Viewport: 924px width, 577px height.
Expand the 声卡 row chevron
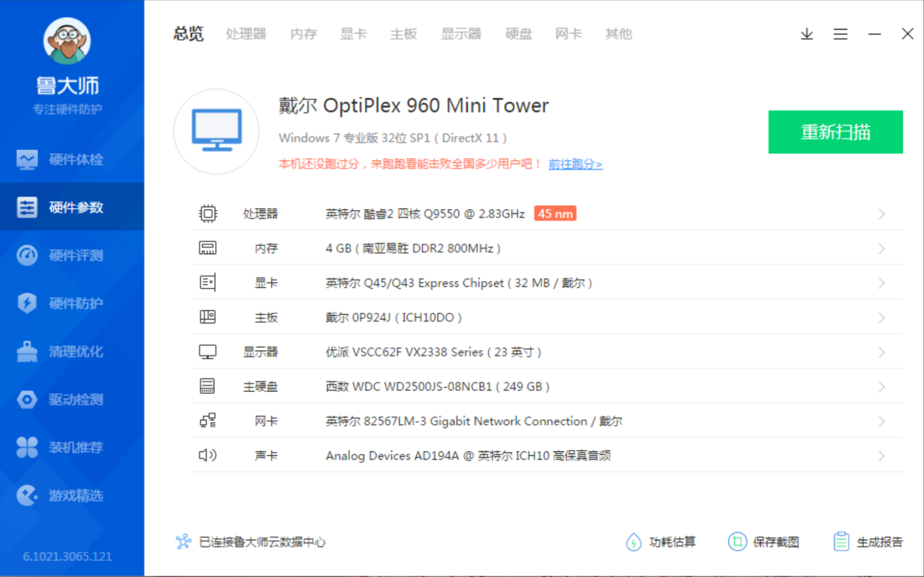click(x=881, y=456)
